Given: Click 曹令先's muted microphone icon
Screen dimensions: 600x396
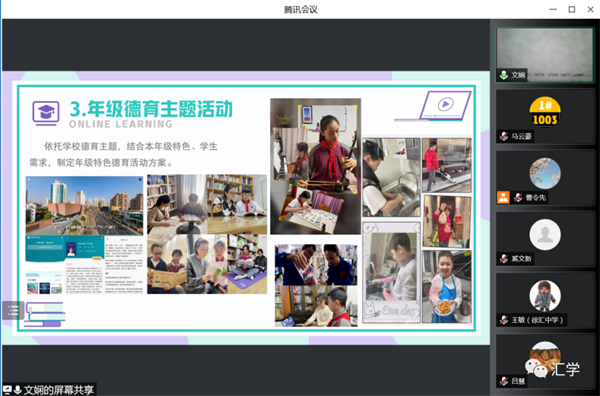Looking at the screenshot, I should tap(518, 197).
